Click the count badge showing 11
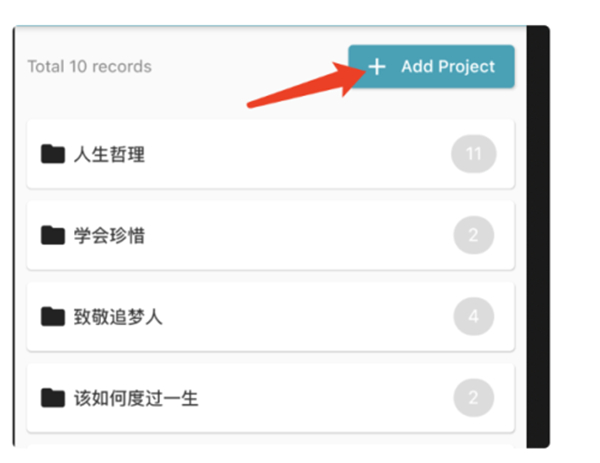The width and height of the screenshot is (600, 463). point(474,154)
